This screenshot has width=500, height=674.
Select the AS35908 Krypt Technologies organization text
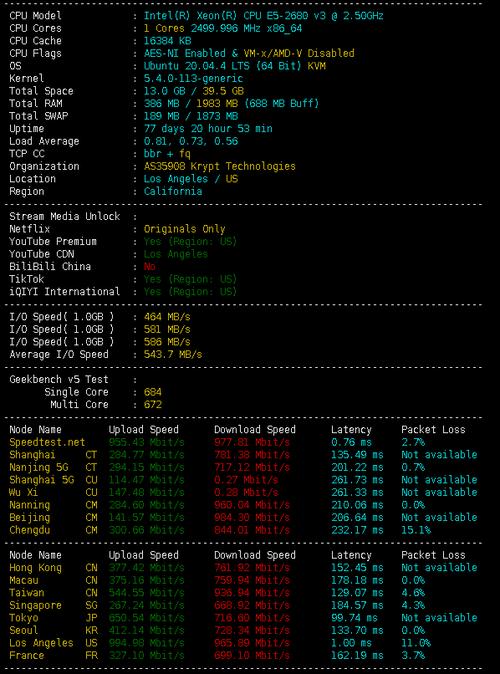[x=220, y=166]
